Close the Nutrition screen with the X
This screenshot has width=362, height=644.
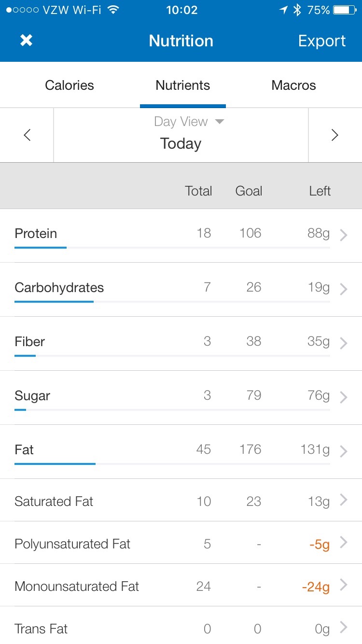pos(26,41)
